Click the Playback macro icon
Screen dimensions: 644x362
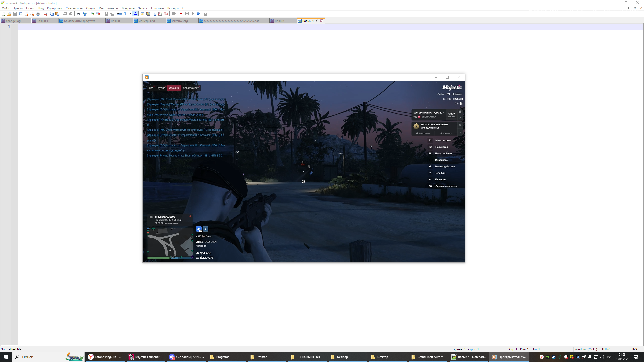pyautogui.click(x=193, y=14)
